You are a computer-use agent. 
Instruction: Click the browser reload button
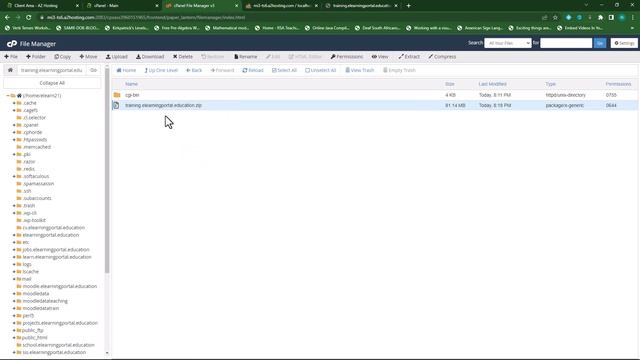[x=29, y=18]
